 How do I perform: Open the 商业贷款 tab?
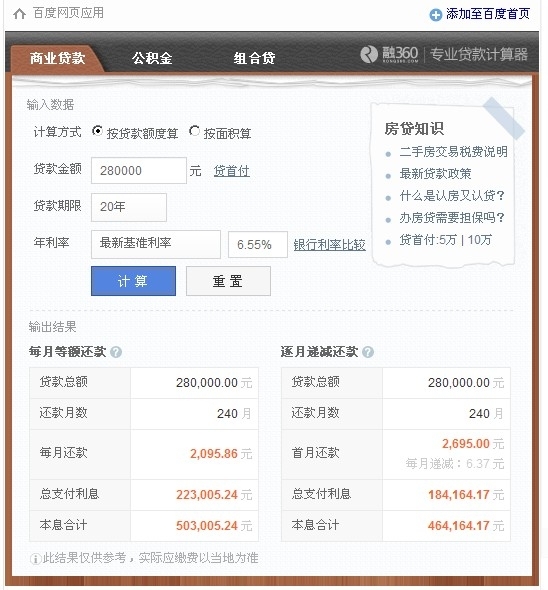[x=57, y=58]
